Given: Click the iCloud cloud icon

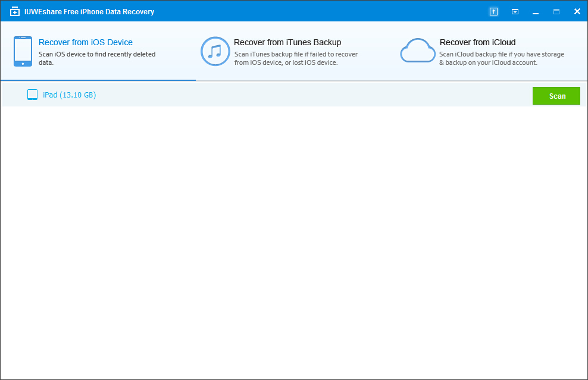Looking at the screenshot, I should tap(418, 51).
